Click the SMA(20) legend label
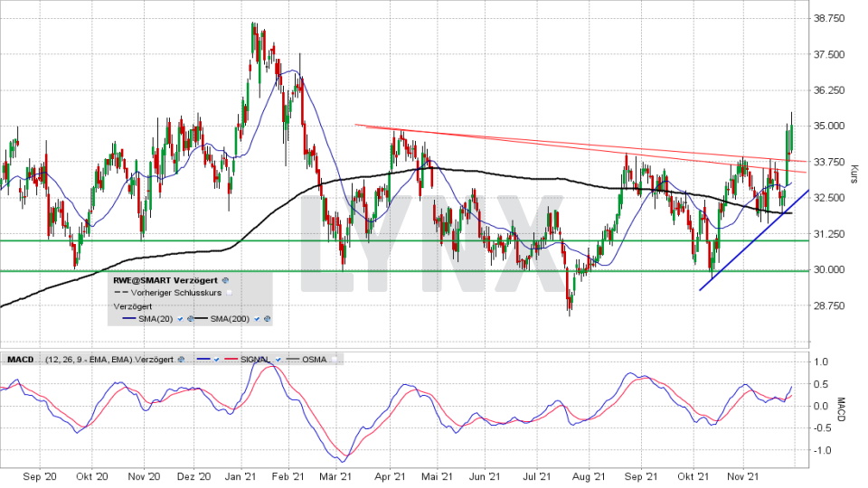The height and width of the screenshot is (488, 868). coord(156,319)
